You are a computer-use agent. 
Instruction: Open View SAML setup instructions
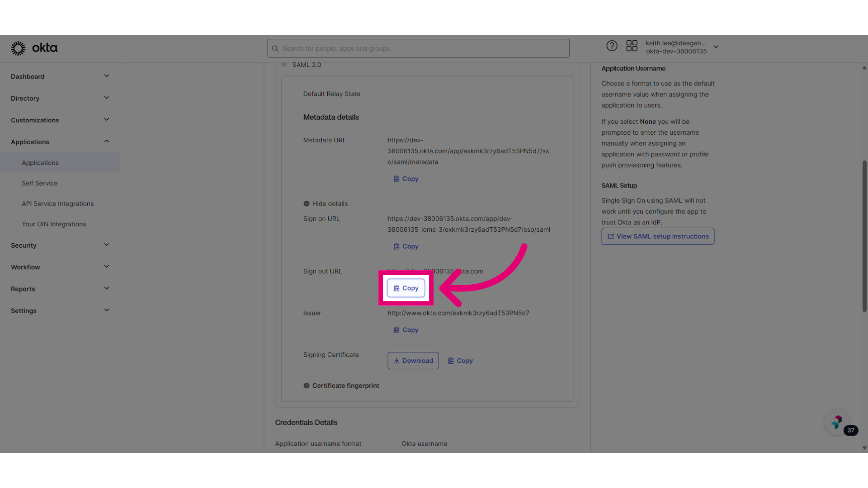point(658,236)
